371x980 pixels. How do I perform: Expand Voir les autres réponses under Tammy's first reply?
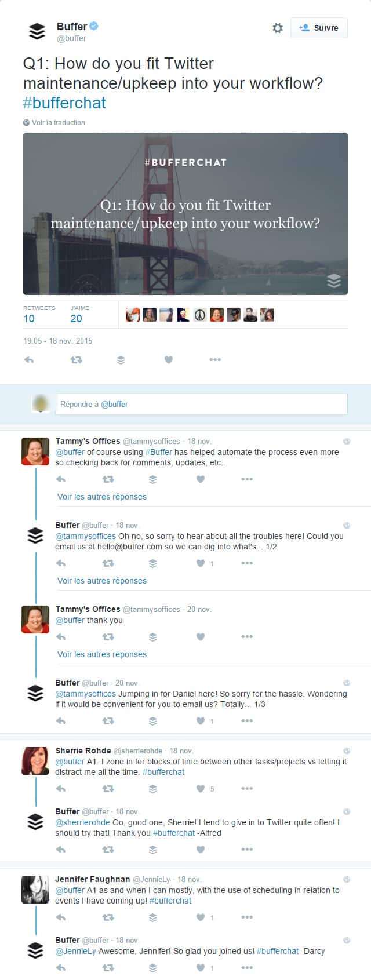point(102,497)
